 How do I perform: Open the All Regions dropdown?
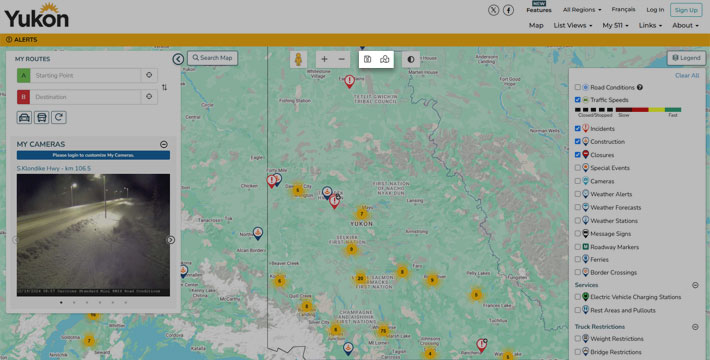(x=582, y=10)
